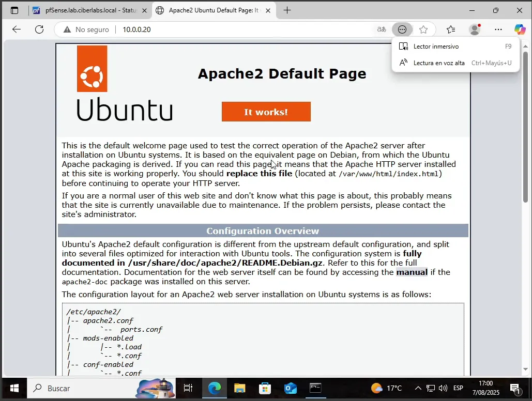Open the volume tray icon
Viewport: 532px width, 401px height.
click(x=443, y=388)
